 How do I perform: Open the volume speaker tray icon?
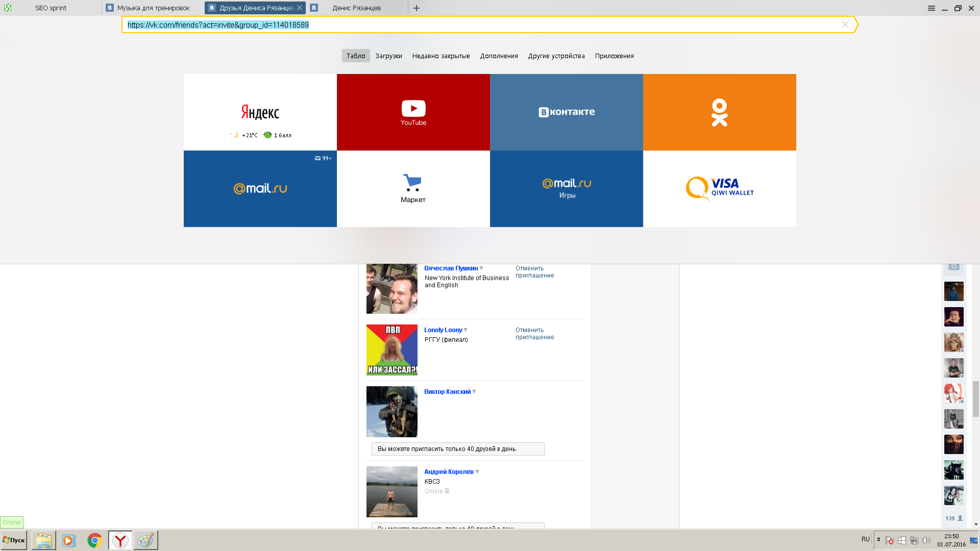point(926,540)
